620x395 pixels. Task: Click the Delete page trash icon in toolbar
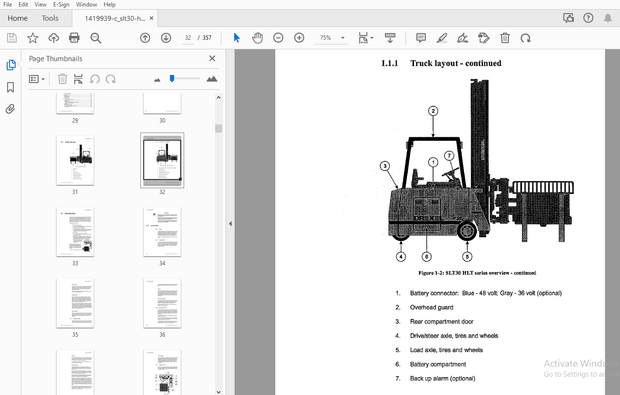pyautogui.click(x=505, y=38)
